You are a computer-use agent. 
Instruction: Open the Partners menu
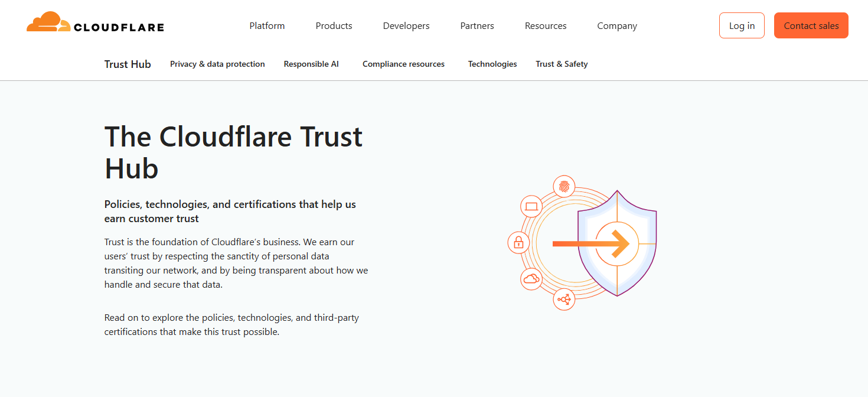click(477, 26)
